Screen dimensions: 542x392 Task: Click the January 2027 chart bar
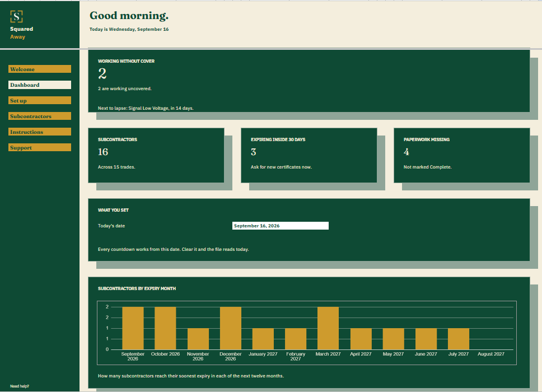pyautogui.click(x=263, y=339)
